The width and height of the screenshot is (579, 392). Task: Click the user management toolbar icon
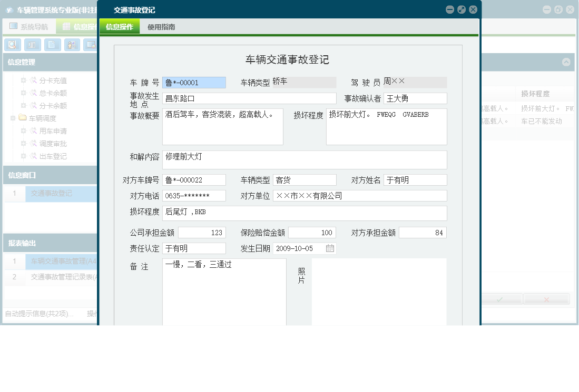click(x=71, y=45)
